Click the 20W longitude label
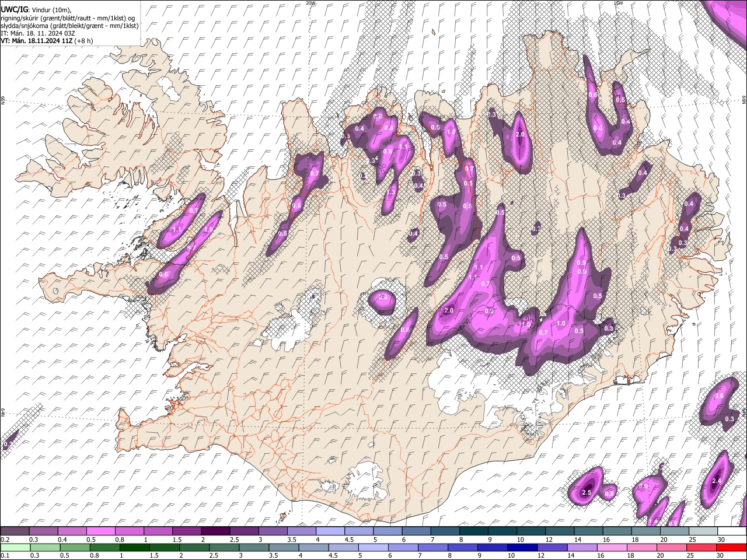 310,3
